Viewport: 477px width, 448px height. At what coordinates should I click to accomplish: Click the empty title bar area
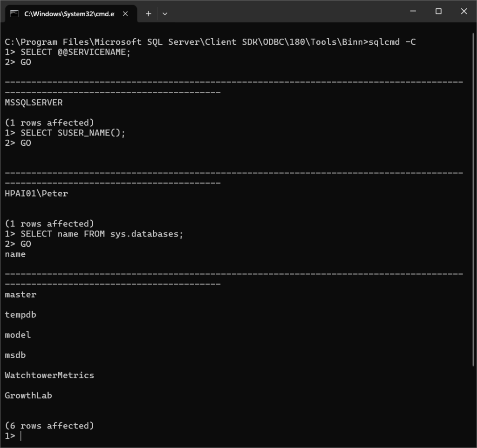[279, 12]
